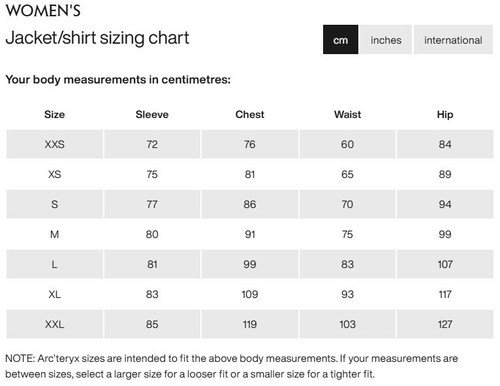Switch units to inches tab
Image resolution: width=500 pixels, height=386 pixels.
pos(386,39)
